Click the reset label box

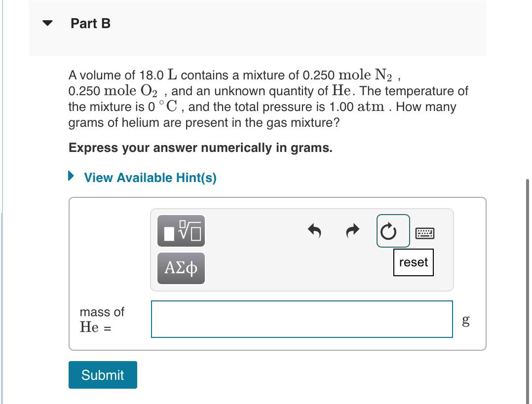point(414,262)
